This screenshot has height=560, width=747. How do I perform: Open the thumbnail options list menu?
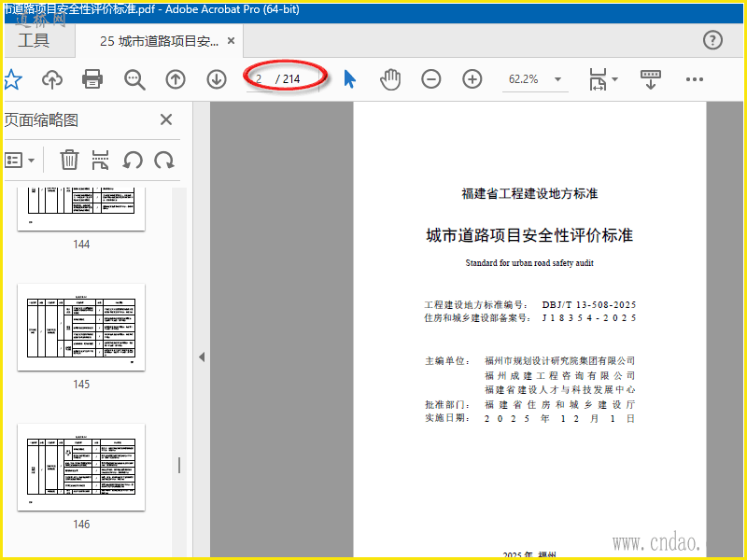tap(20, 160)
